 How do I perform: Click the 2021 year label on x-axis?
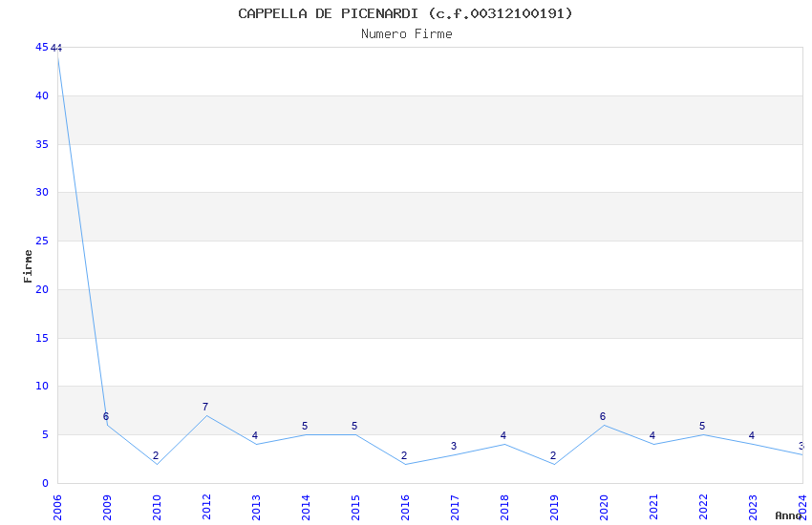(x=653, y=508)
